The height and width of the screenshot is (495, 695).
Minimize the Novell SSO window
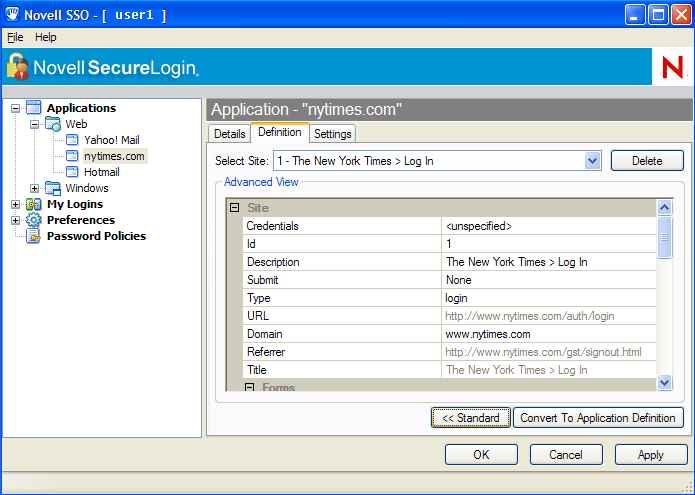pos(635,15)
